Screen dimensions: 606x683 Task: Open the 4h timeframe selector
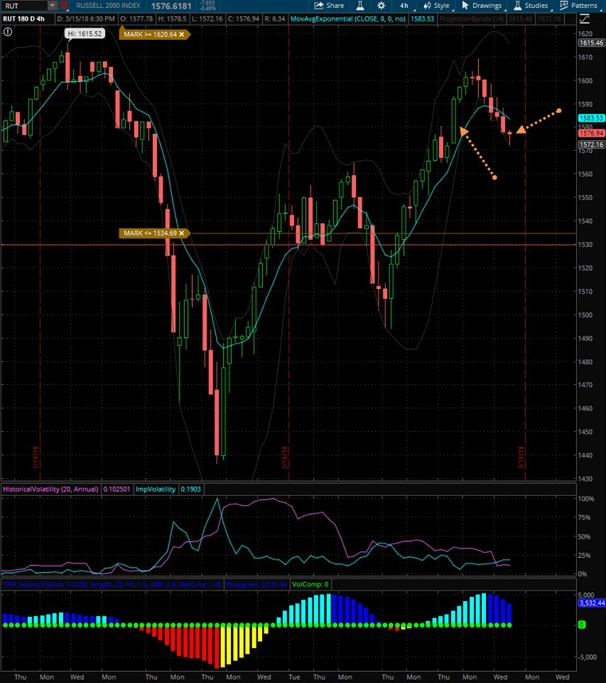(404, 6)
